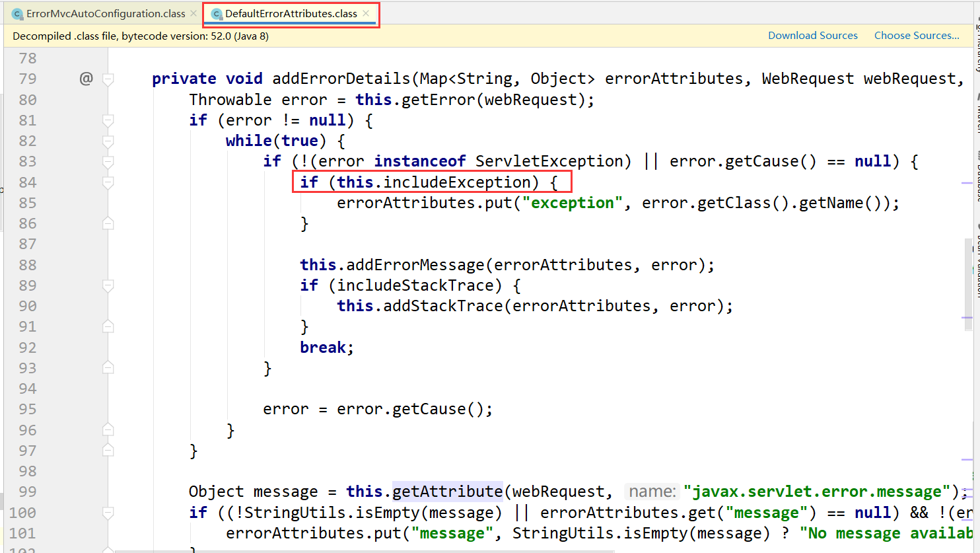The width and height of the screenshot is (980, 553).
Task: Click the fold end marker at line 93
Action: click(x=108, y=368)
